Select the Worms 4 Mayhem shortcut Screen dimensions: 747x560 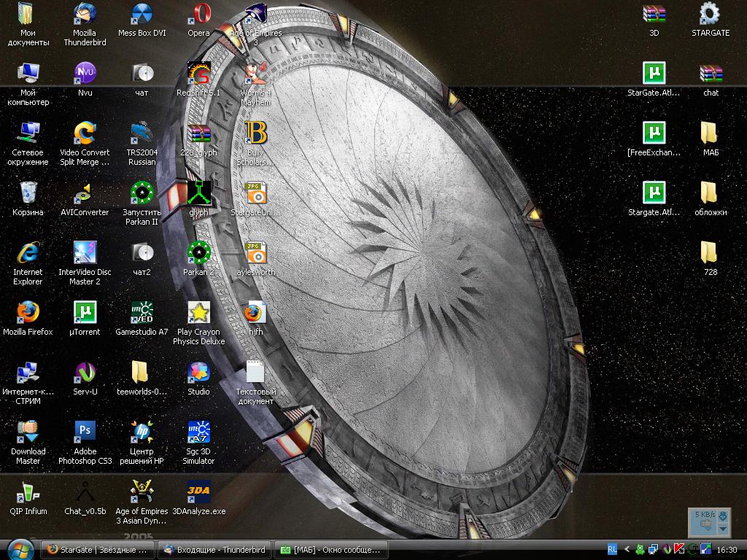pyautogui.click(x=255, y=74)
